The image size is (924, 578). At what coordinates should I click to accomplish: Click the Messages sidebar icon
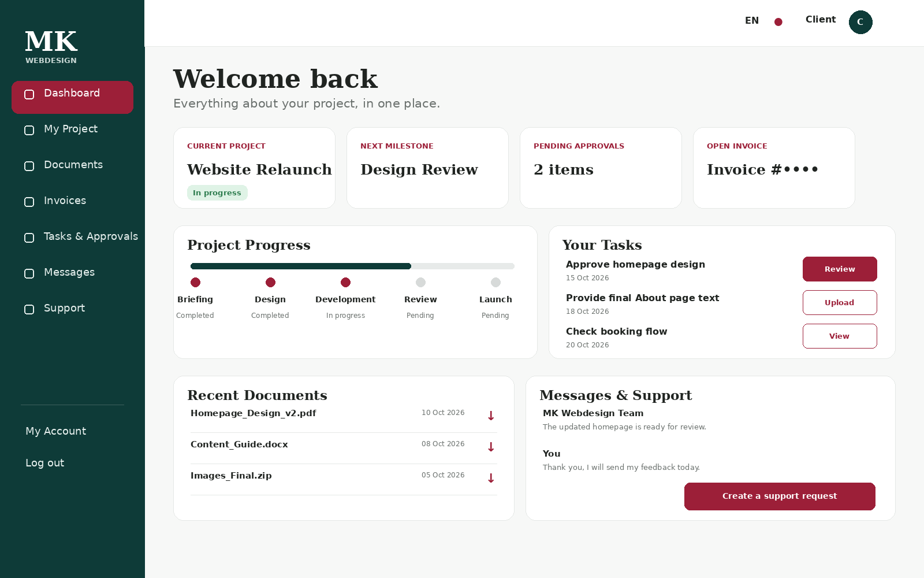[x=29, y=273]
